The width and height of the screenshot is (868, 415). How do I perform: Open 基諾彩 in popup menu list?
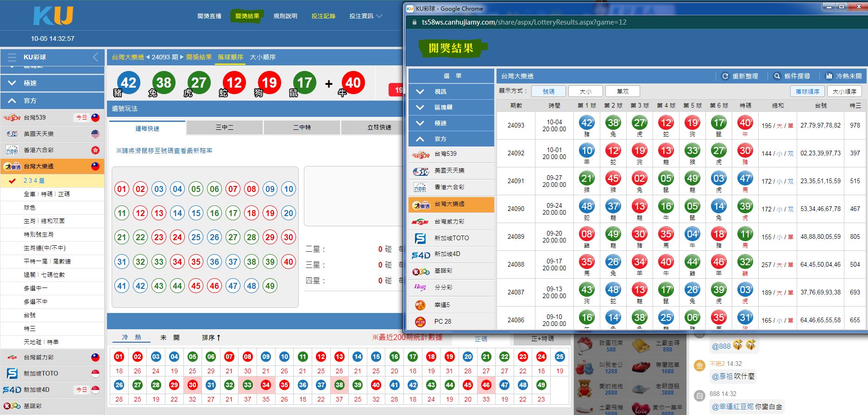[x=451, y=271]
